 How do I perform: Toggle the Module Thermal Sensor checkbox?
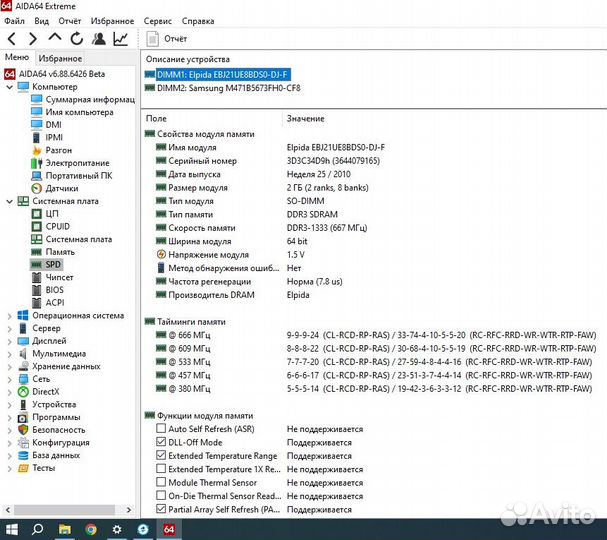pyautogui.click(x=162, y=482)
